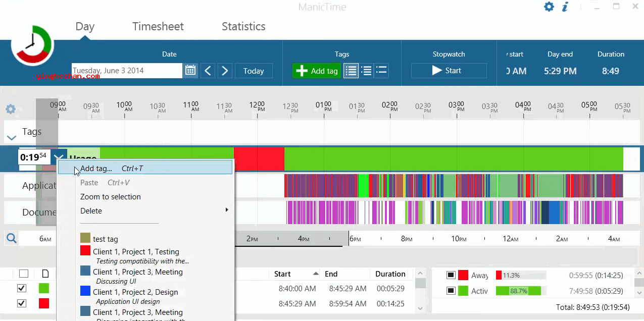Click the magnifier zoom icon
Screen dimensions: 644x321
tap(12, 239)
